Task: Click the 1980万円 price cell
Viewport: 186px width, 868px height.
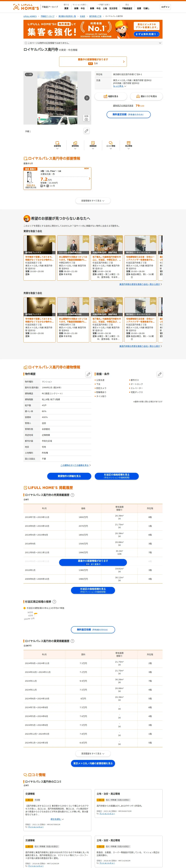Action: tap(83, 579)
